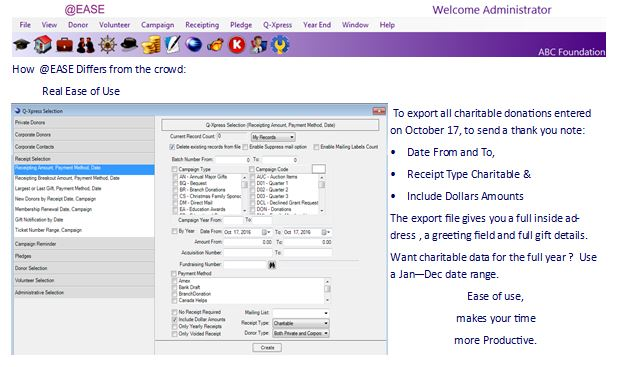Select Receipting Breakout Amount, Payment Method, Date
The image size is (619, 367).
point(67,178)
